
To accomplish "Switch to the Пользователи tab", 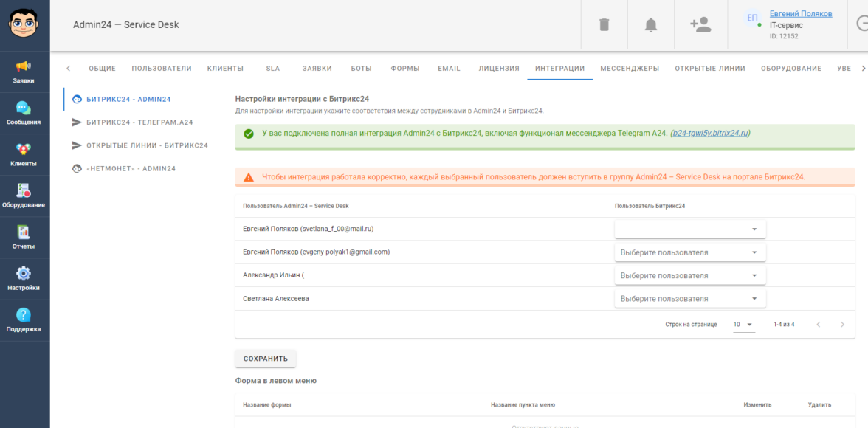I will click(162, 69).
